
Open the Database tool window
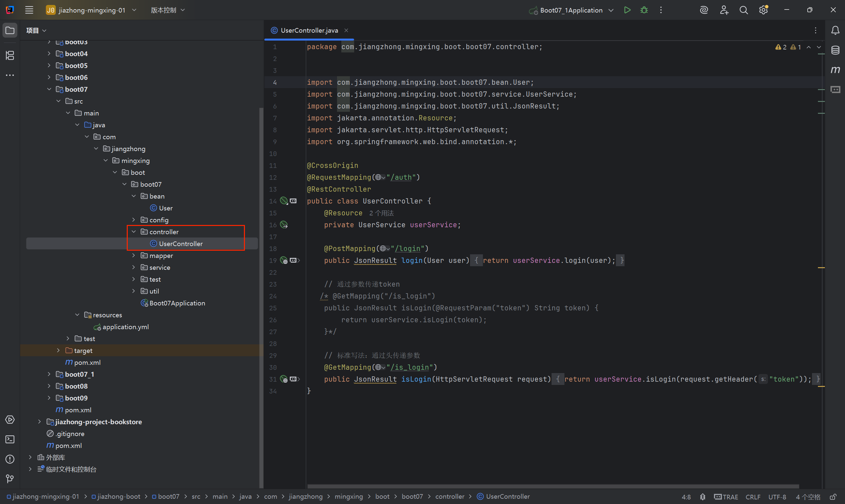(x=835, y=50)
